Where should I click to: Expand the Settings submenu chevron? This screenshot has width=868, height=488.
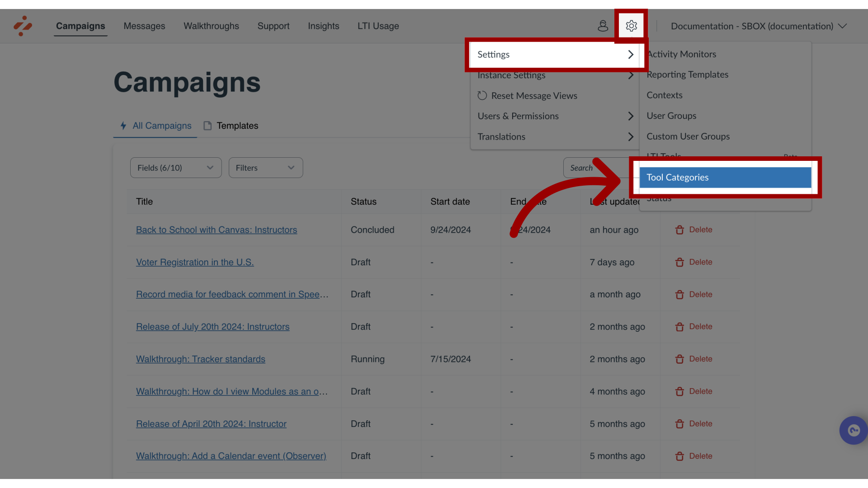click(x=631, y=55)
